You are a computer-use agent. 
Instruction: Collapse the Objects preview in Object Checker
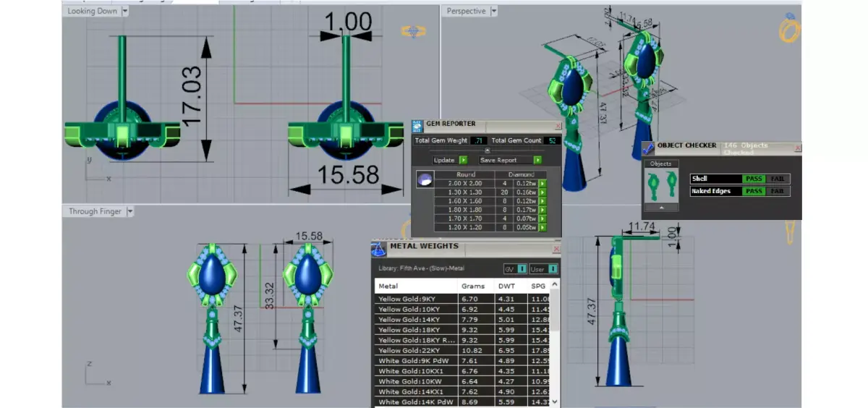point(661,207)
